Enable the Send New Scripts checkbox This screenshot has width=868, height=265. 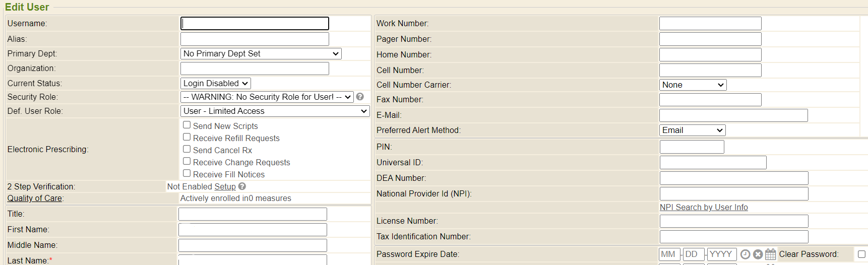tap(187, 125)
